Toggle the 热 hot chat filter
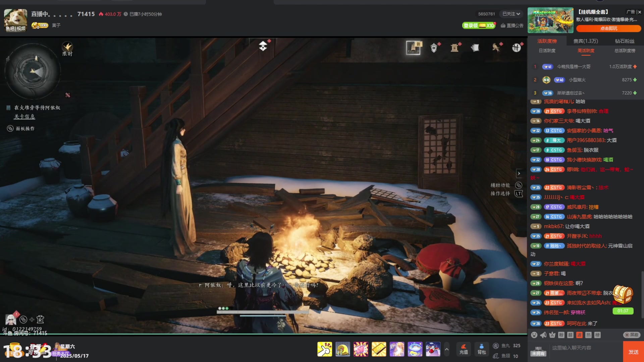Viewport: 644px width, 362px height. (588, 335)
